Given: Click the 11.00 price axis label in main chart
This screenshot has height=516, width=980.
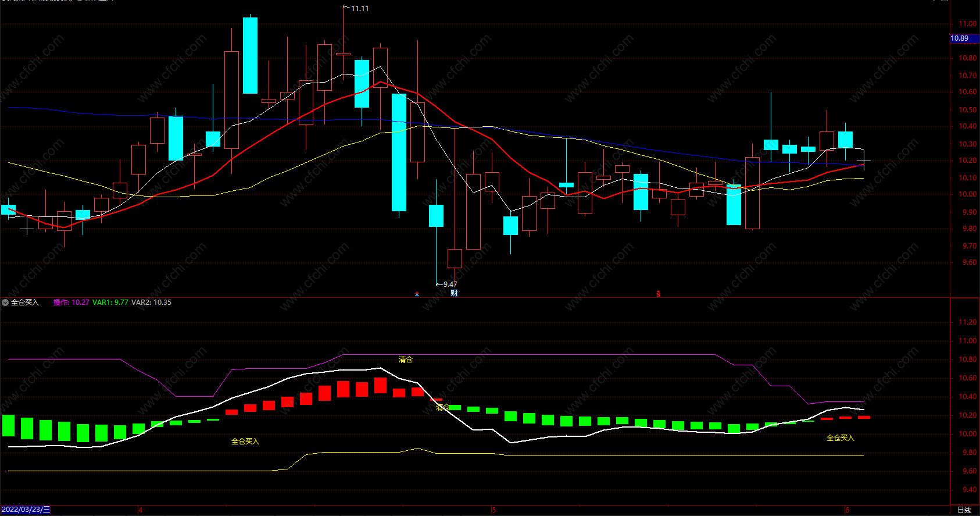Looking at the screenshot, I should click(968, 24).
